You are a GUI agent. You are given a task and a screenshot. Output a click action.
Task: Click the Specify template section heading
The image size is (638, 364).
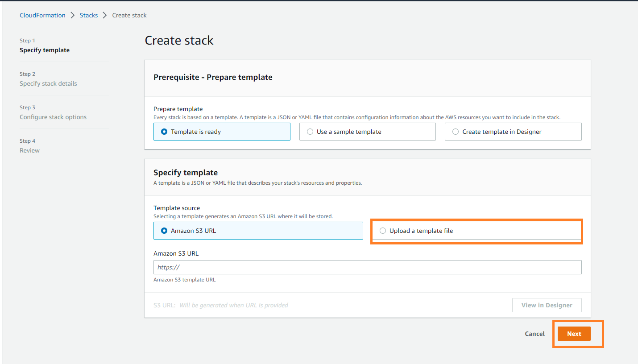tap(186, 173)
